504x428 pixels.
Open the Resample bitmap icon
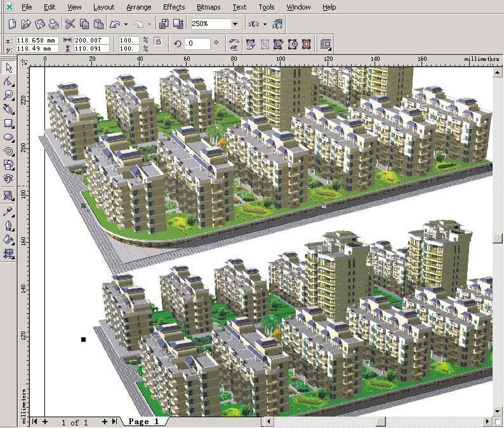tap(293, 44)
